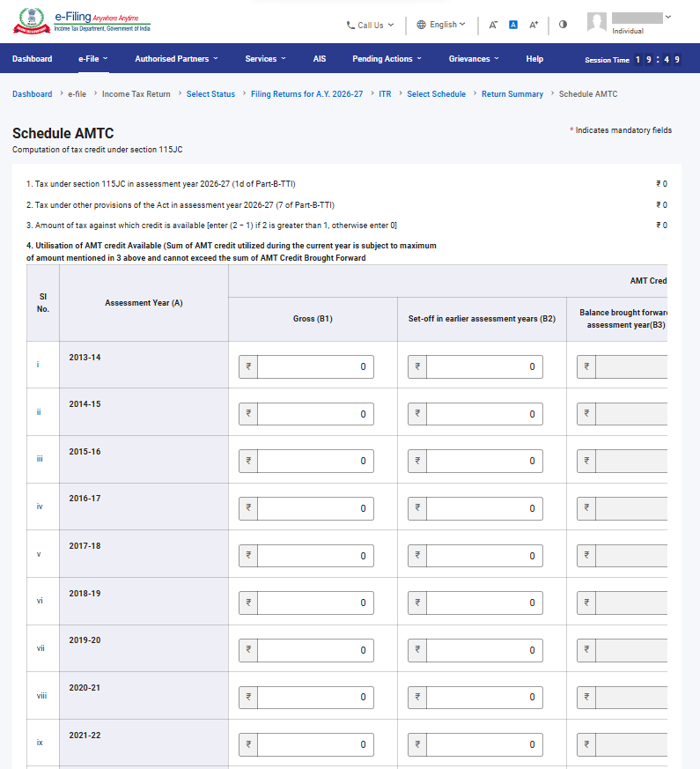Toggle high contrast mode icon
The width and height of the screenshot is (700, 769).
[563, 24]
